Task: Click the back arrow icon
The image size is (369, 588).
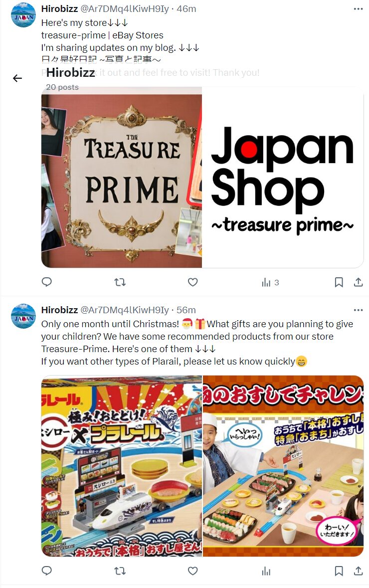Action: 17,78
